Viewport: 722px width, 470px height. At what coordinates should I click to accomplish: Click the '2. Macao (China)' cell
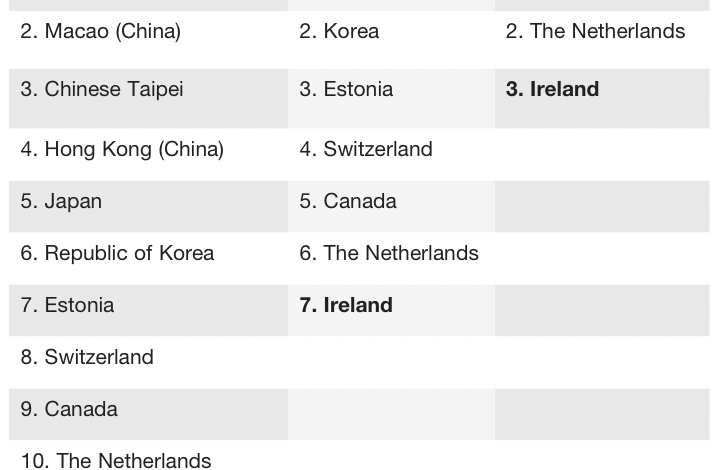pos(101,32)
